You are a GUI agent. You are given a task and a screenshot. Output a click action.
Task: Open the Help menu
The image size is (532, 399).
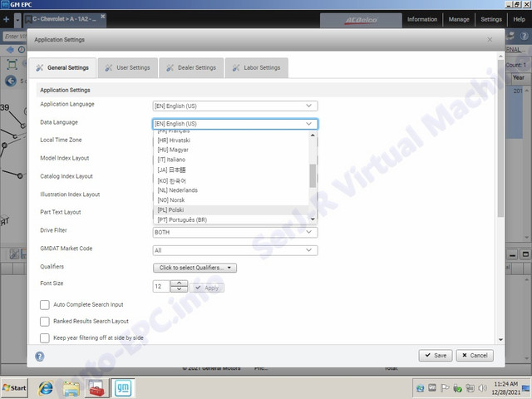coord(519,19)
